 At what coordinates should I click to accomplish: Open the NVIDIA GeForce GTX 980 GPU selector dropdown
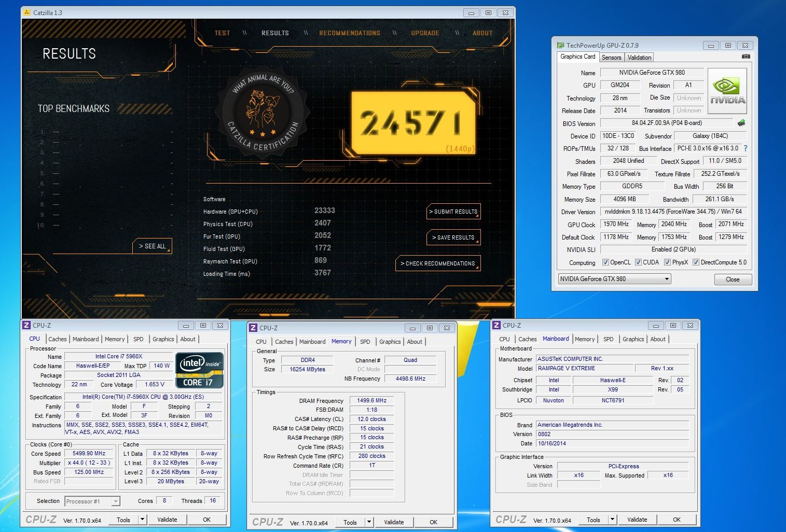[615, 279]
